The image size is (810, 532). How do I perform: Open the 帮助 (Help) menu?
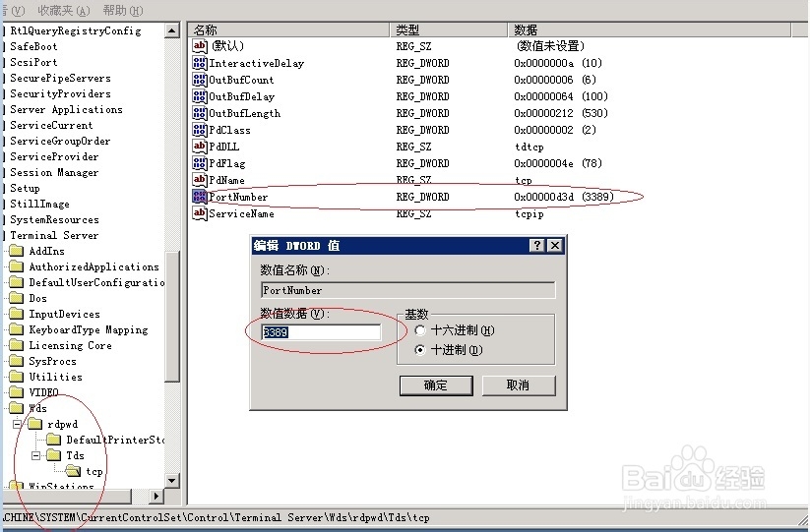pos(122,10)
